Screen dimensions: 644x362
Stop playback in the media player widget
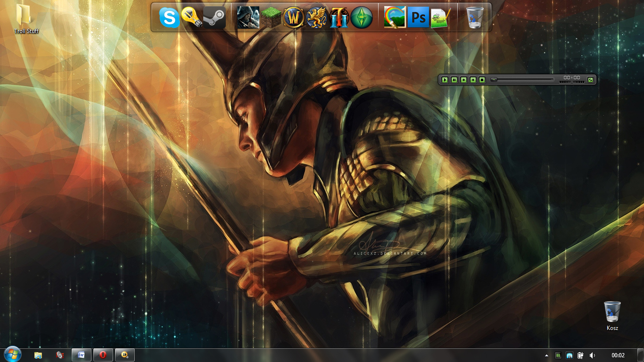pyautogui.click(x=482, y=80)
